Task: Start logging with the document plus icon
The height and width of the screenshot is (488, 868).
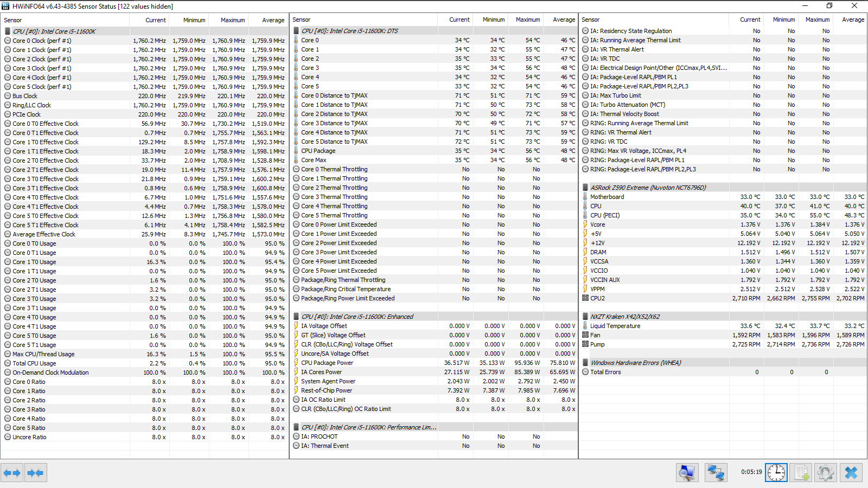Action: (801, 473)
